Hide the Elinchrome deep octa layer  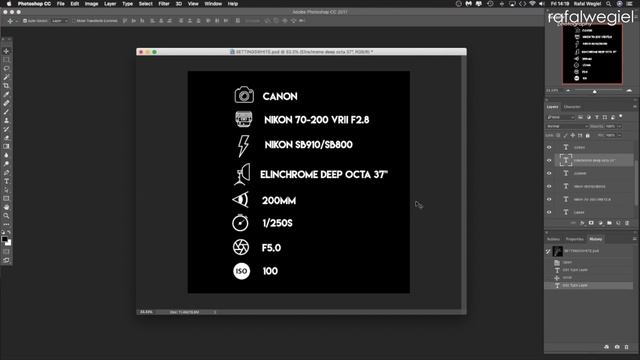[x=549, y=160]
